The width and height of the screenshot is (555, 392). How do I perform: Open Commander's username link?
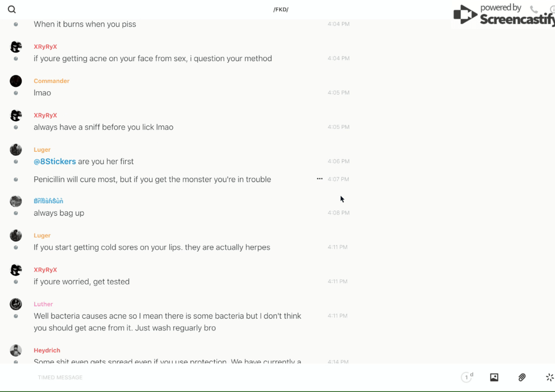[x=52, y=81]
